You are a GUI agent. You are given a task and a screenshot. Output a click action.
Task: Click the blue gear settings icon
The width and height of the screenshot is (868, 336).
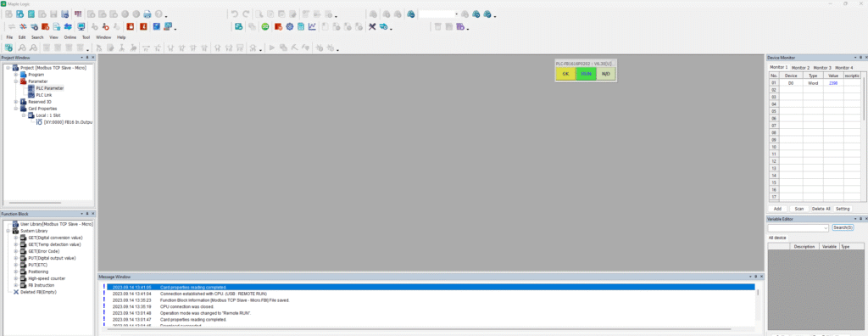[x=290, y=26]
